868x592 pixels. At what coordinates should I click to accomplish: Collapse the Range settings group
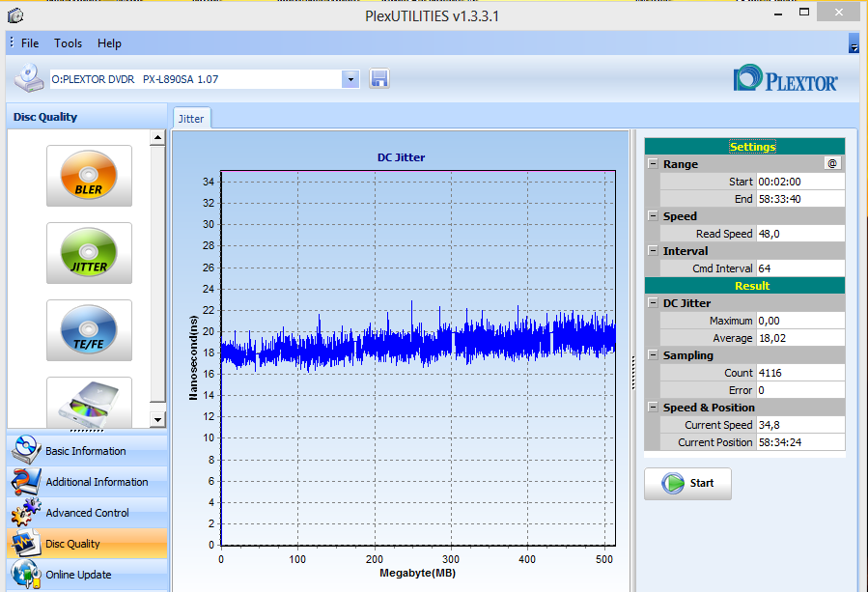(654, 164)
